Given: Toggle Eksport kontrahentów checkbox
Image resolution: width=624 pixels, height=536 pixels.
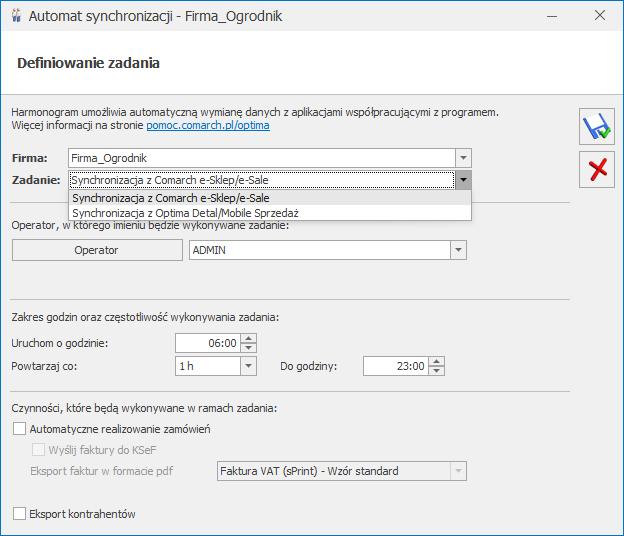Looking at the screenshot, I should coord(20,514).
